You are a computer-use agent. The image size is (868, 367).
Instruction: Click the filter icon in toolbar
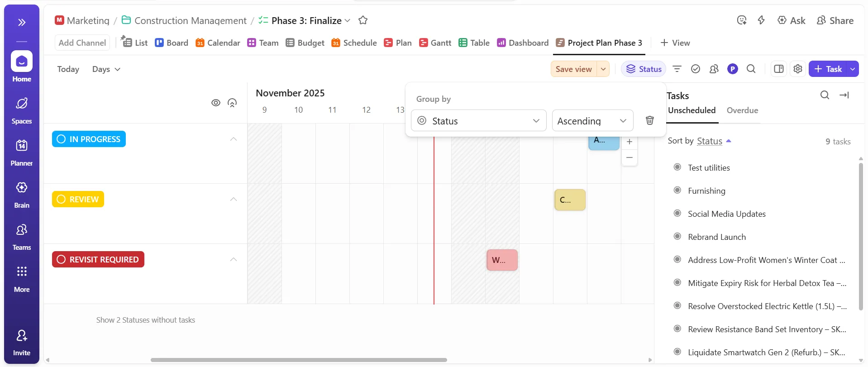677,69
